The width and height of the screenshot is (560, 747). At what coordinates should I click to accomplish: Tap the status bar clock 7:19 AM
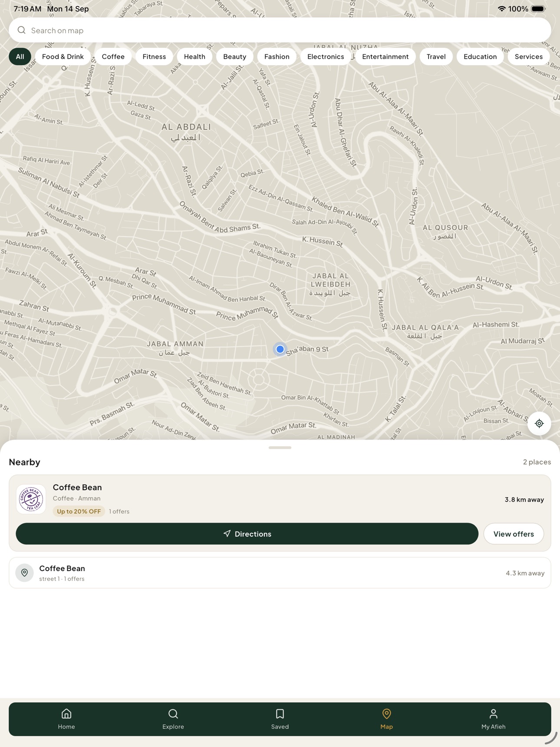27,9
